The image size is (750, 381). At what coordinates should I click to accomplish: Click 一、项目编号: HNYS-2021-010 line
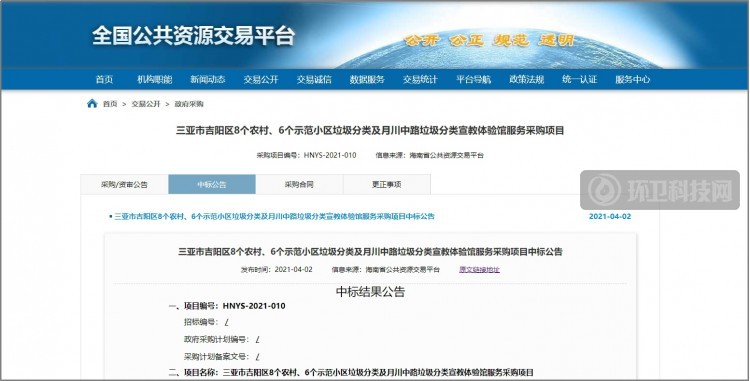(227, 306)
